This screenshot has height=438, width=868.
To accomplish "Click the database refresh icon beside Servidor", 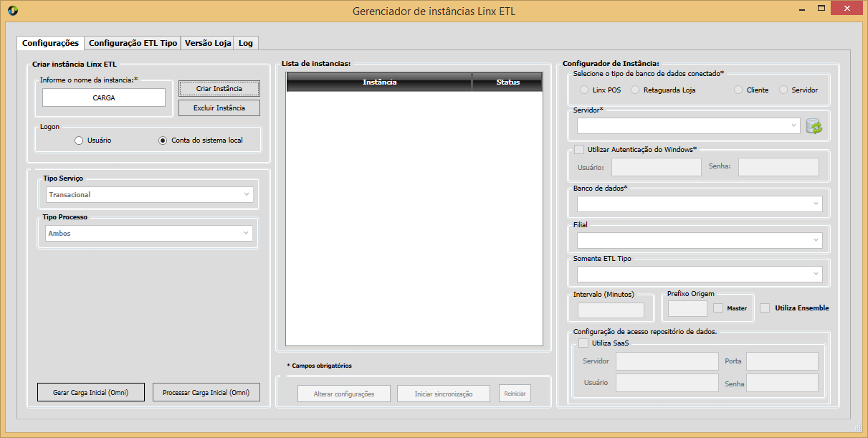I will coord(814,126).
